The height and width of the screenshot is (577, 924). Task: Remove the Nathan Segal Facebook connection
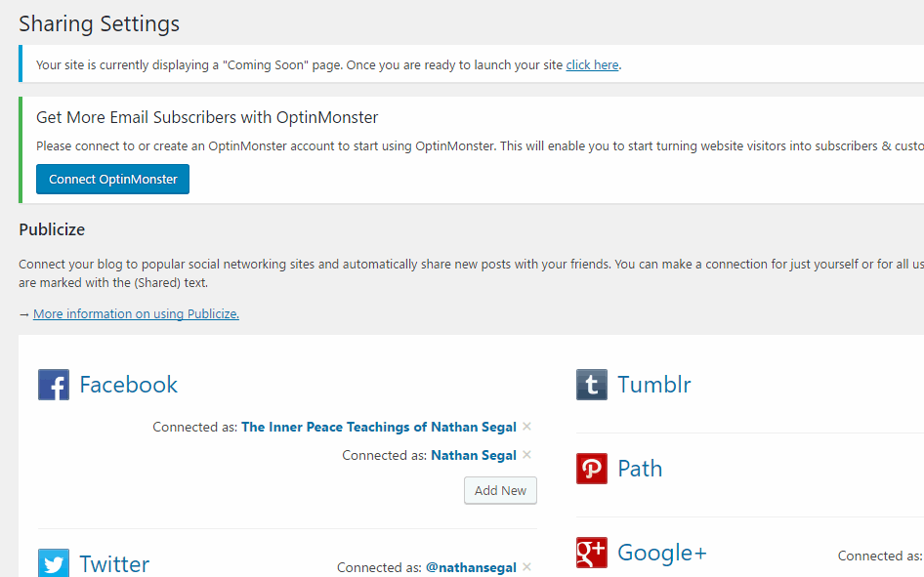tap(527, 455)
